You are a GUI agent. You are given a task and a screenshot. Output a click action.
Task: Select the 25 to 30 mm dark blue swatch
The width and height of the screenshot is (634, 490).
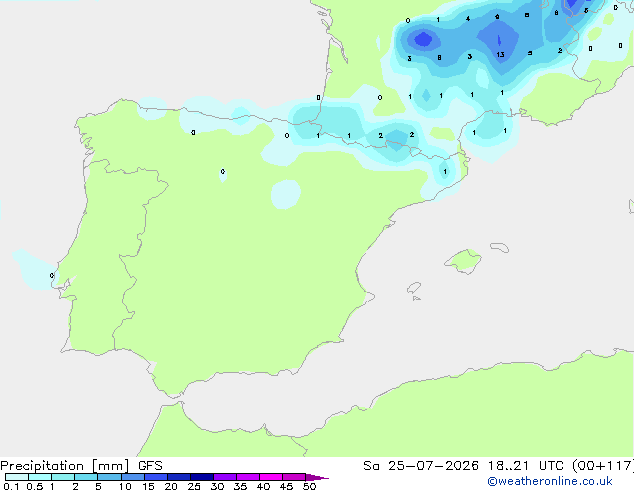click(202, 477)
